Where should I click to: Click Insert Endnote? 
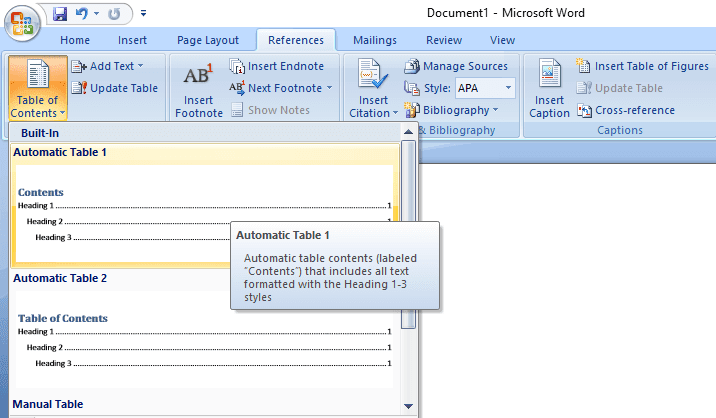[277, 66]
